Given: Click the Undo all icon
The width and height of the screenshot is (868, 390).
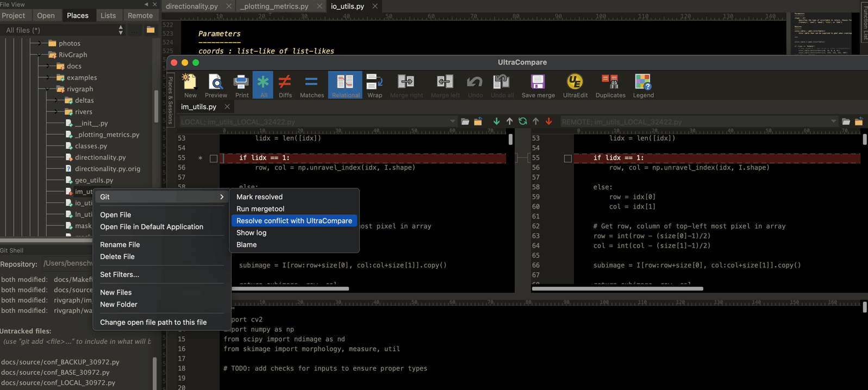Looking at the screenshot, I should coord(502,85).
